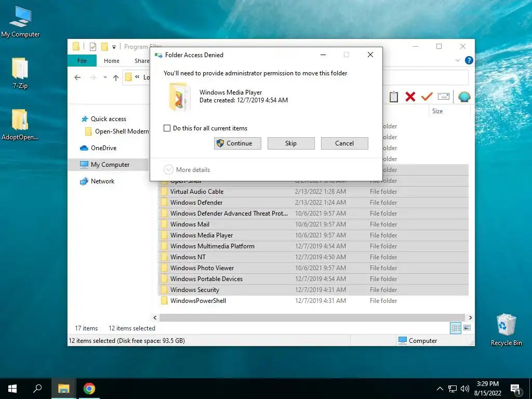Switch to details view icon
The height and width of the screenshot is (399, 532).
pos(456,328)
